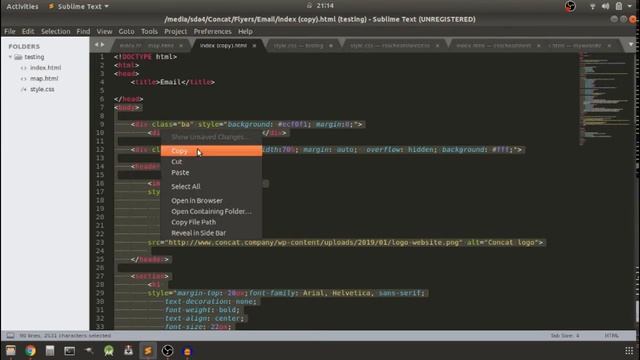Open the Project menu

[176, 31]
